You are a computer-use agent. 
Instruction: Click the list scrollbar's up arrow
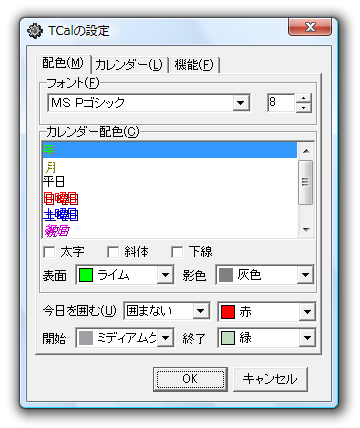tap(306, 151)
